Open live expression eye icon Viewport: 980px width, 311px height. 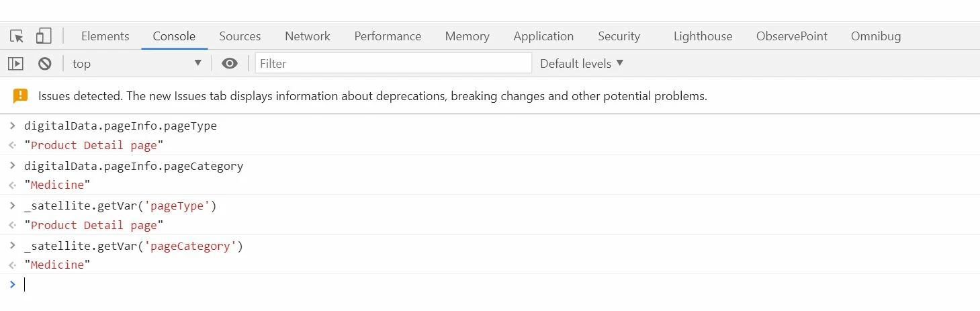pyautogui.click(x=230, y=64)
